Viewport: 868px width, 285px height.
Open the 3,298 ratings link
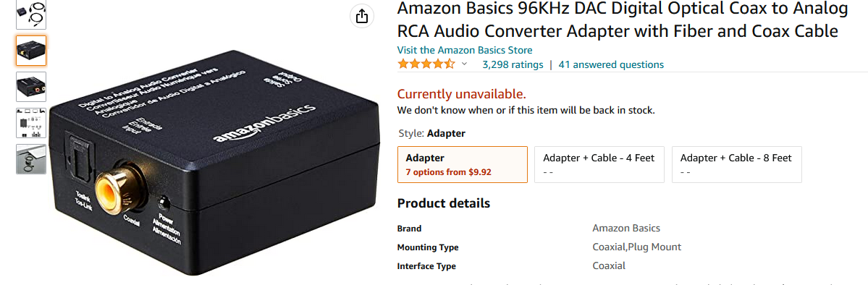(513, 65)
